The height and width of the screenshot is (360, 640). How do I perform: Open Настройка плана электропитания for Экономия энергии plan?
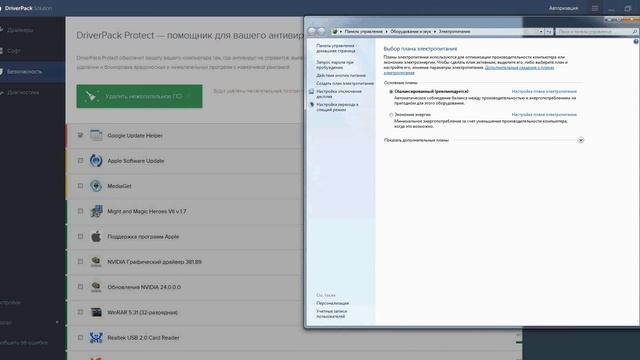pyautogui.click(x=544, y=115)
